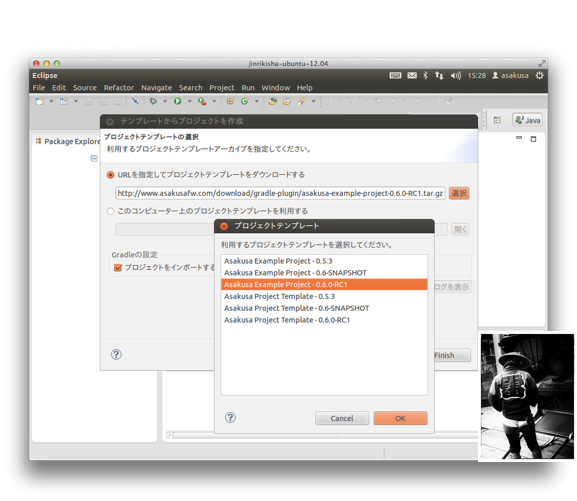Expand the New Java Class dropdown
577x501 pixels.
[x=256, y=101]
